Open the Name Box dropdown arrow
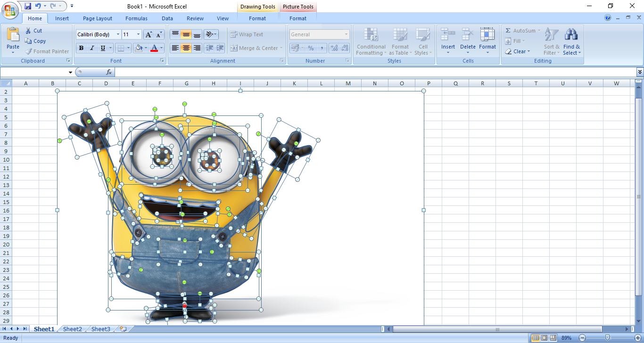Screen dimensions: 644x343 coord(71,72)
